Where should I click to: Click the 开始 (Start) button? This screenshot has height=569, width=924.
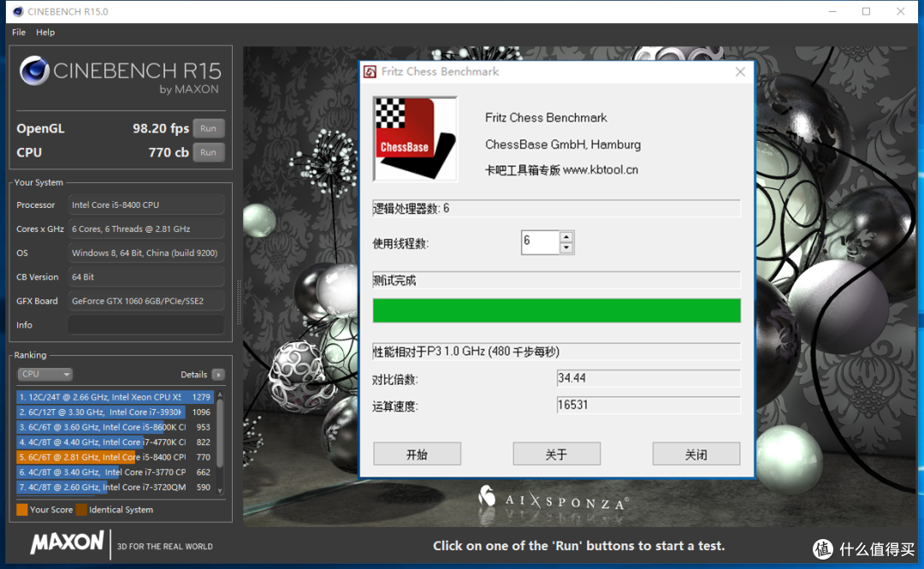[418, 454]
